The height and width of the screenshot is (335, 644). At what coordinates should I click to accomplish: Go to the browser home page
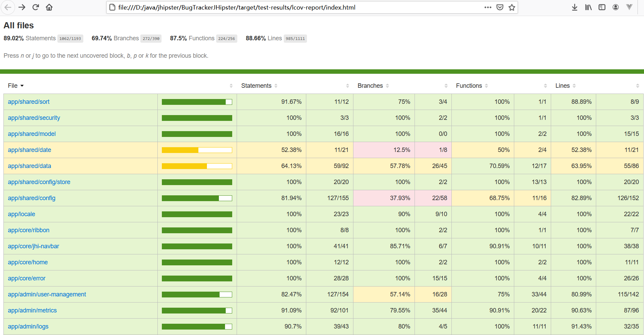49,7
